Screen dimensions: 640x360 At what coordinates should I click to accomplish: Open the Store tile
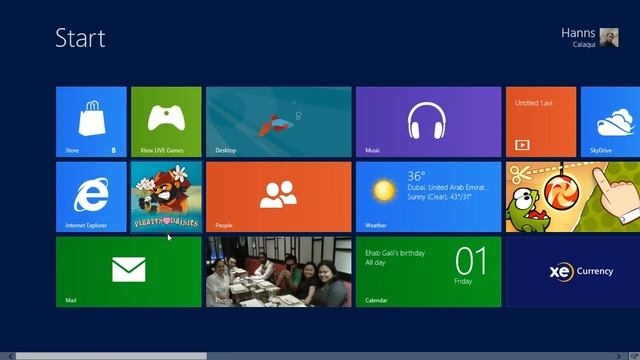click(x=91, y=122)
